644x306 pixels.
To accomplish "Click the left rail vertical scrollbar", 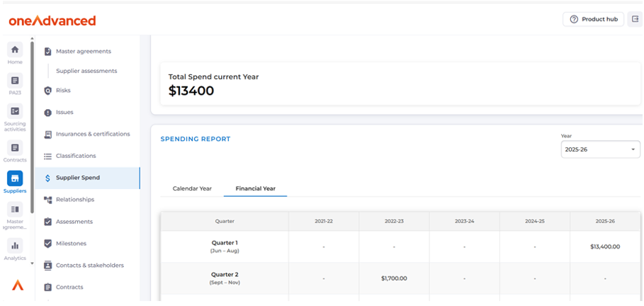I will pos(31,127).
